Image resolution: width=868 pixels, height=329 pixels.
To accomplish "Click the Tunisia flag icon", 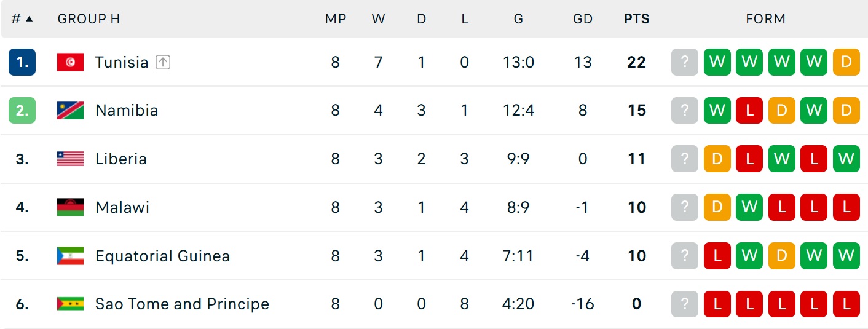I will [70, 62].
